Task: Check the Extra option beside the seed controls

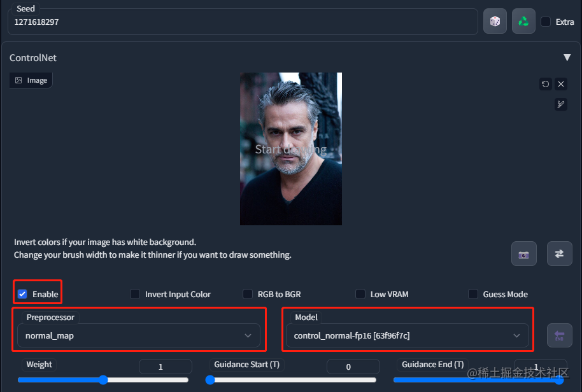Action: 545,21
